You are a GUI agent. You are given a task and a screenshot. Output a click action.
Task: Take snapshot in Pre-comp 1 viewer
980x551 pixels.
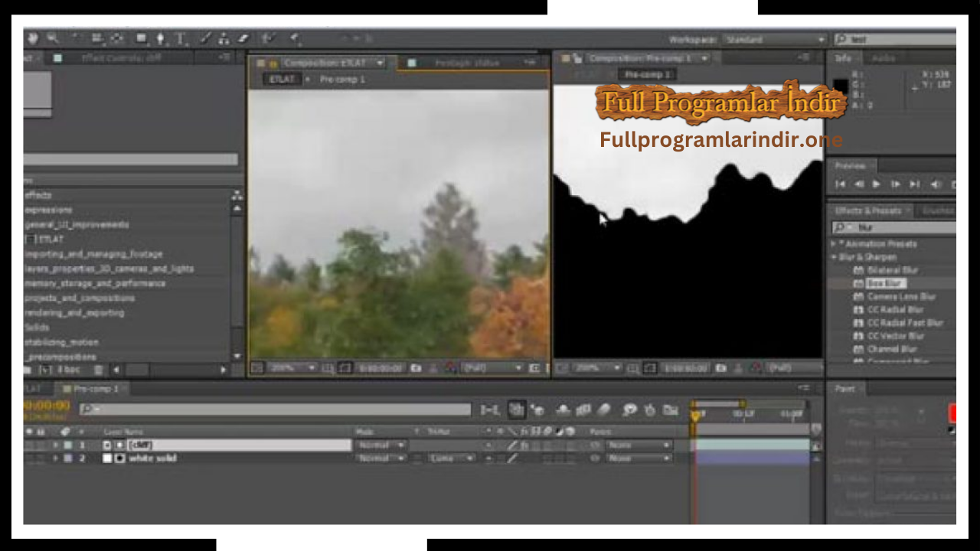[x=720, y=368]
